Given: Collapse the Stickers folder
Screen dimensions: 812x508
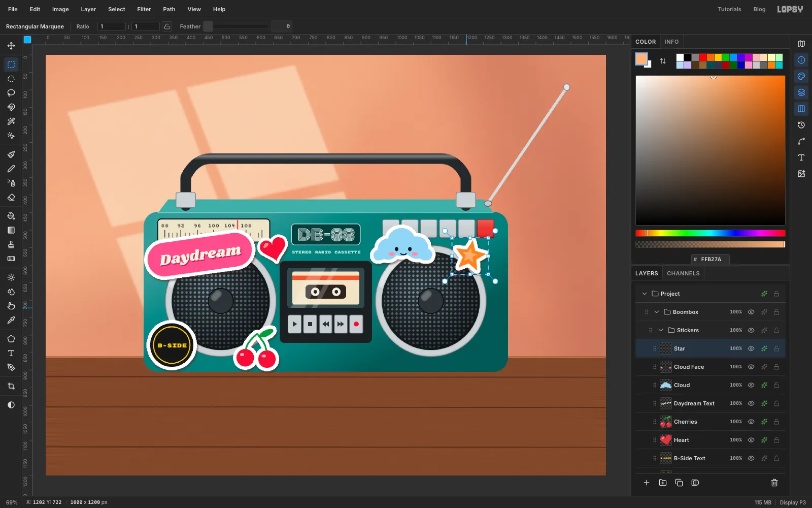Looking at the screenshot, I should [x=661, y=330].
